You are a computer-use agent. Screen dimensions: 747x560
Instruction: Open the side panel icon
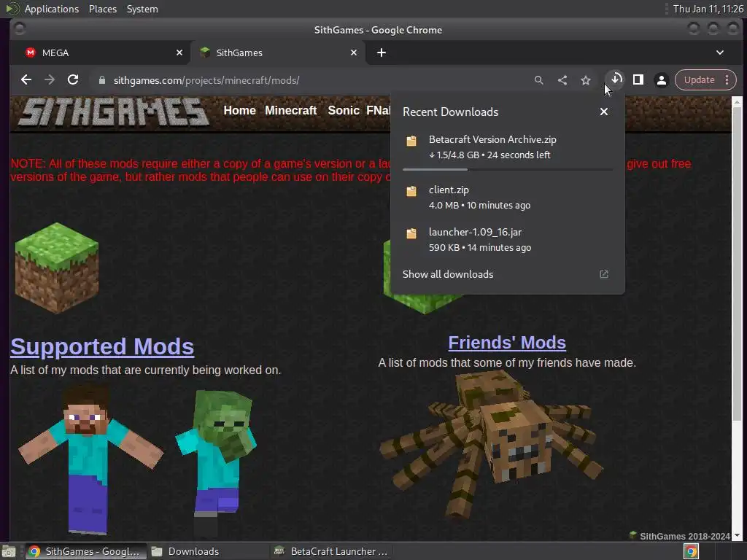[x=638, y=79]
